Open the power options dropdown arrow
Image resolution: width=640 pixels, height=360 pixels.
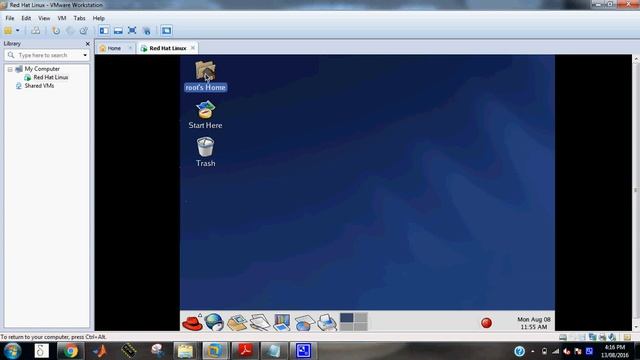[x=18, y=31]
